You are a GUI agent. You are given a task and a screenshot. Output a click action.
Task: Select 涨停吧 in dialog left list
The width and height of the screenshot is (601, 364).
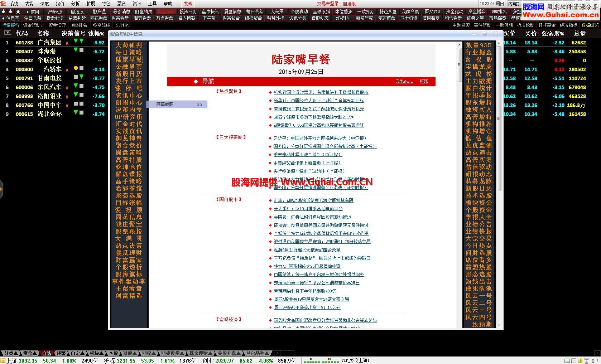[129, 88]
